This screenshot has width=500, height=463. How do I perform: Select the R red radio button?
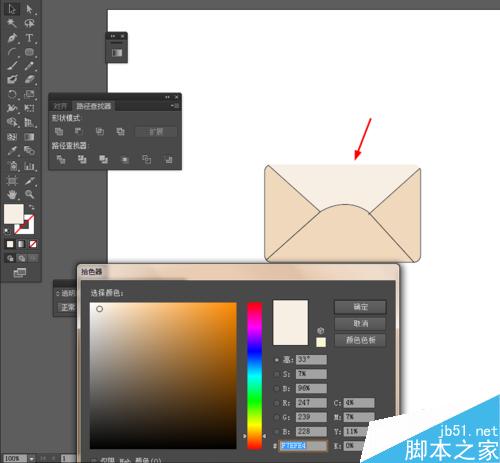click(277, 403)
